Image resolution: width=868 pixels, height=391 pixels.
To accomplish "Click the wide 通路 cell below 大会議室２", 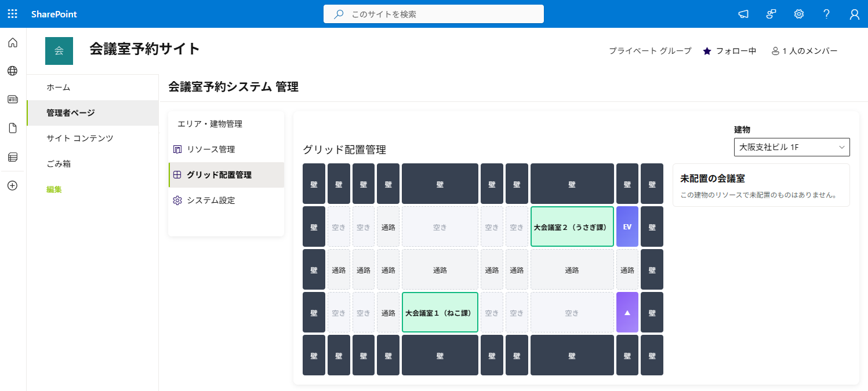I will (x=572, y=269).
